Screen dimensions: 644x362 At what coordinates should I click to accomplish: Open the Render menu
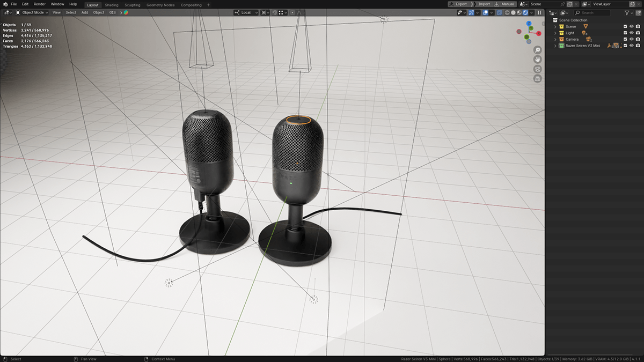point(40,4)
